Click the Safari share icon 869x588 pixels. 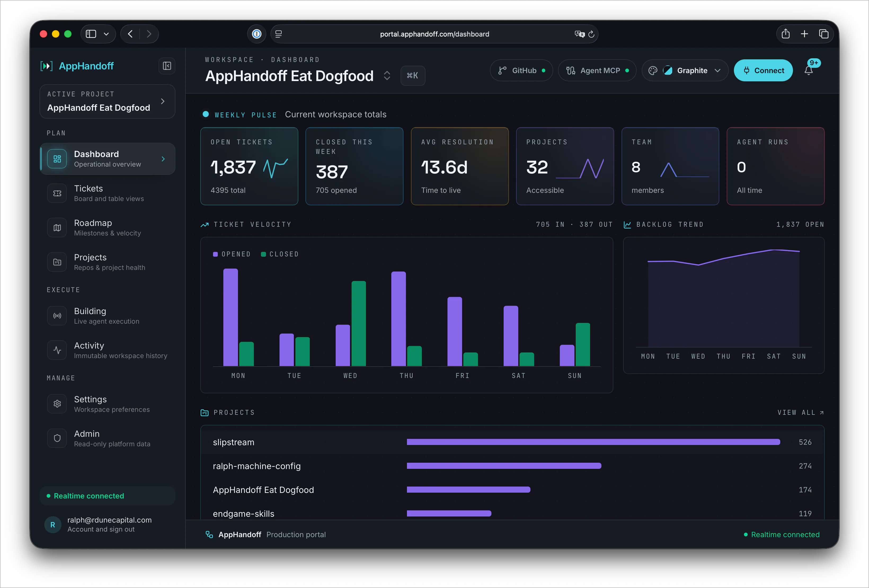pyautogui.click(x=786, y=34)
